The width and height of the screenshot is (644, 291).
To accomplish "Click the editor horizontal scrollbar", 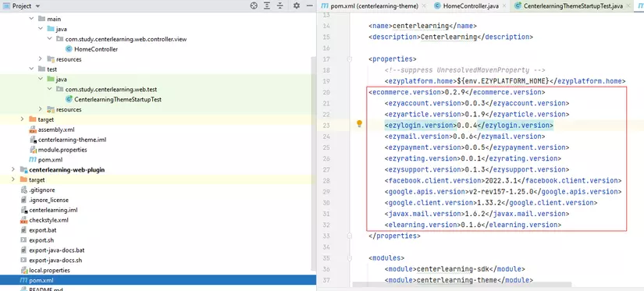I will pos(462,284).
